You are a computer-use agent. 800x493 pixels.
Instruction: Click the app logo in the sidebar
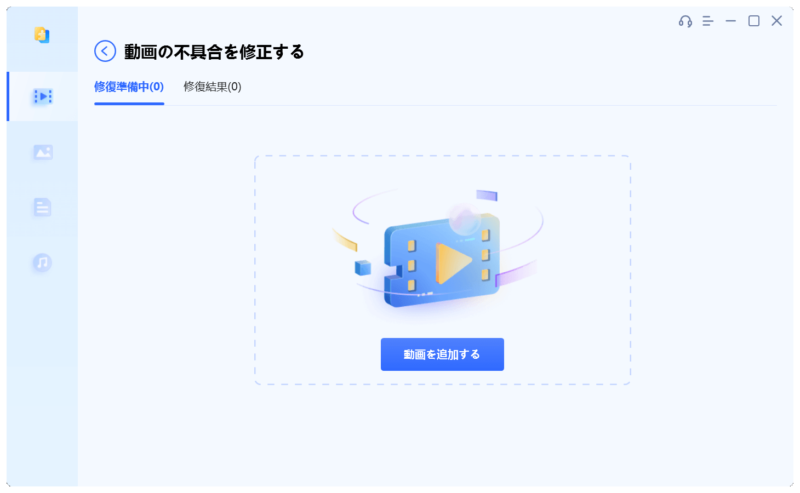click(x=42, y=35)
